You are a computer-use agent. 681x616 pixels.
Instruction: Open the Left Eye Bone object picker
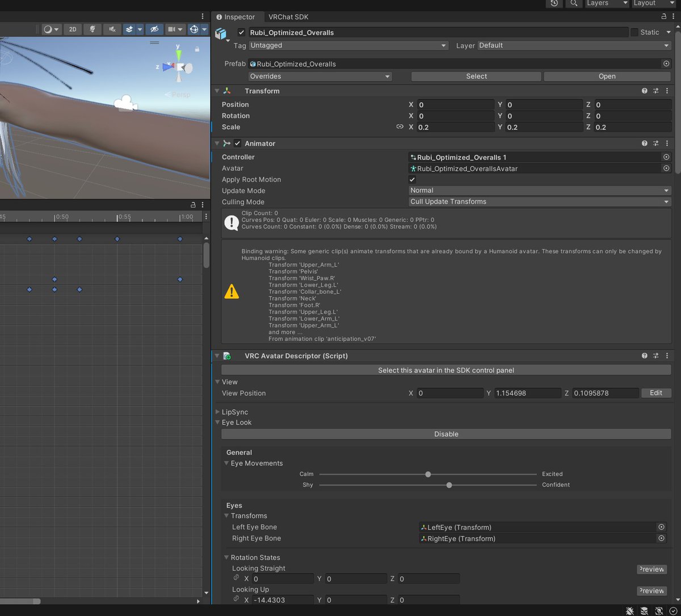pyautogui.click(x=661, y=527)
